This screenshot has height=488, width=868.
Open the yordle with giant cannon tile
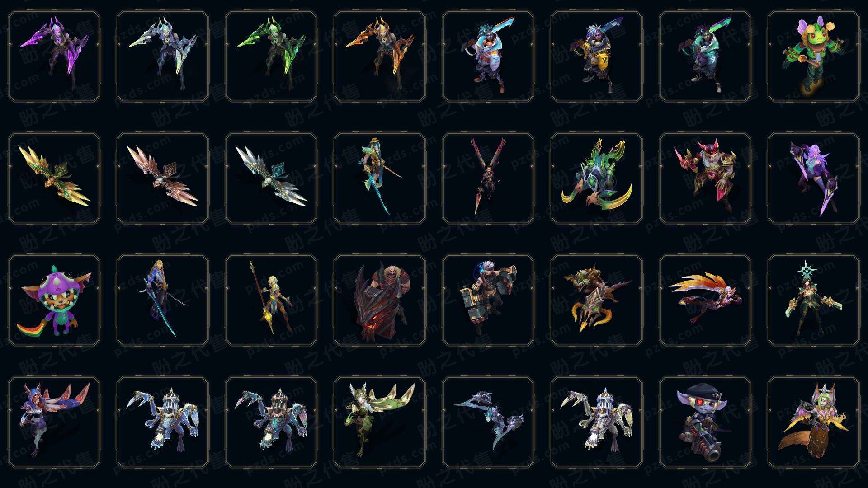click(705, 422)
